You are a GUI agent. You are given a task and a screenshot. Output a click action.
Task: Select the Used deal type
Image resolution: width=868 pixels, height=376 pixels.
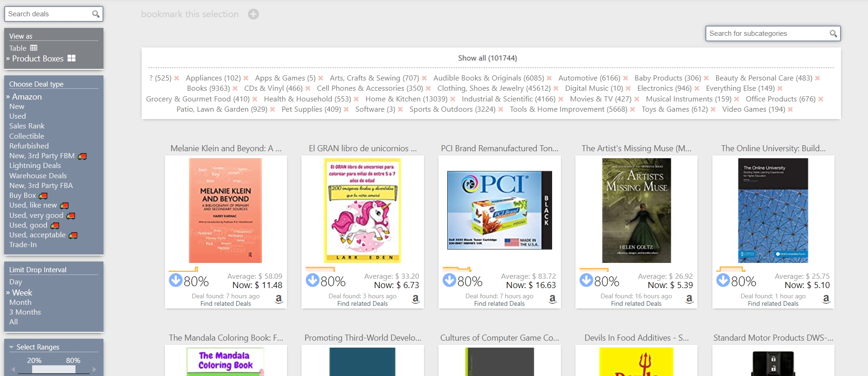click(18, 116)
